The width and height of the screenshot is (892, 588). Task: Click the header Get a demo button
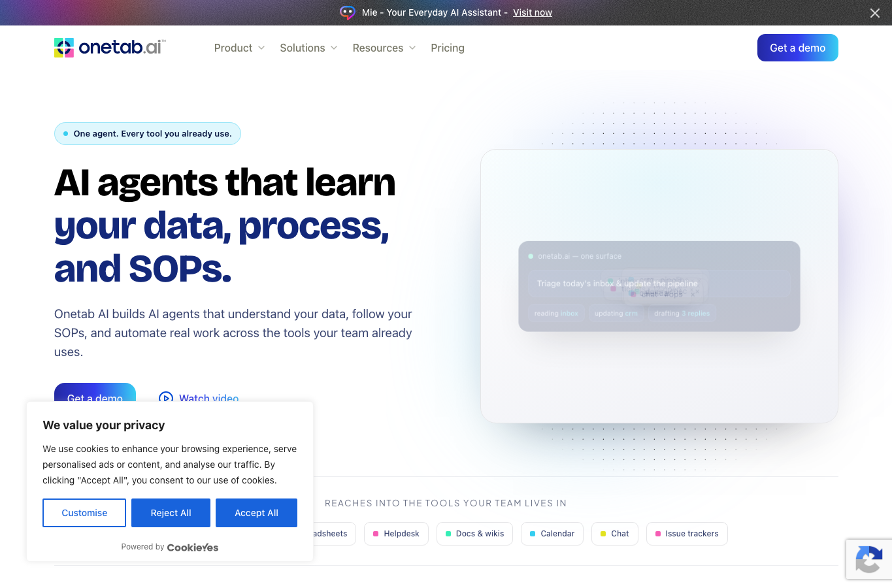point(797,48)
